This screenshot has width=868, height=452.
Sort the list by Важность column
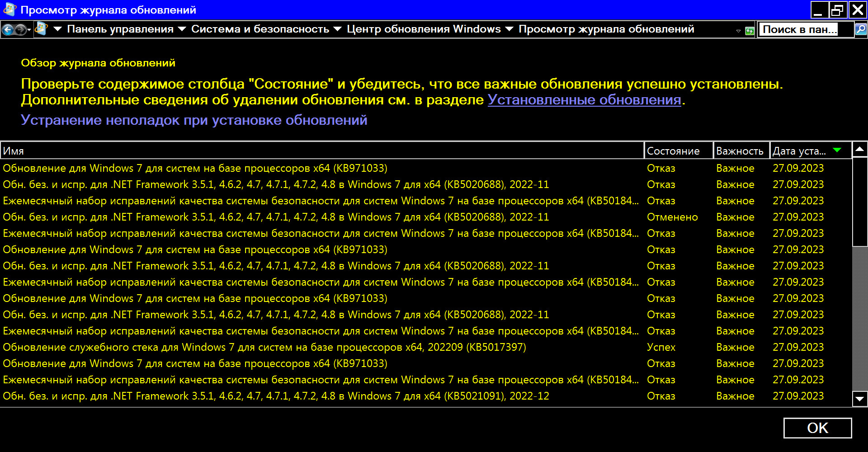741,151
